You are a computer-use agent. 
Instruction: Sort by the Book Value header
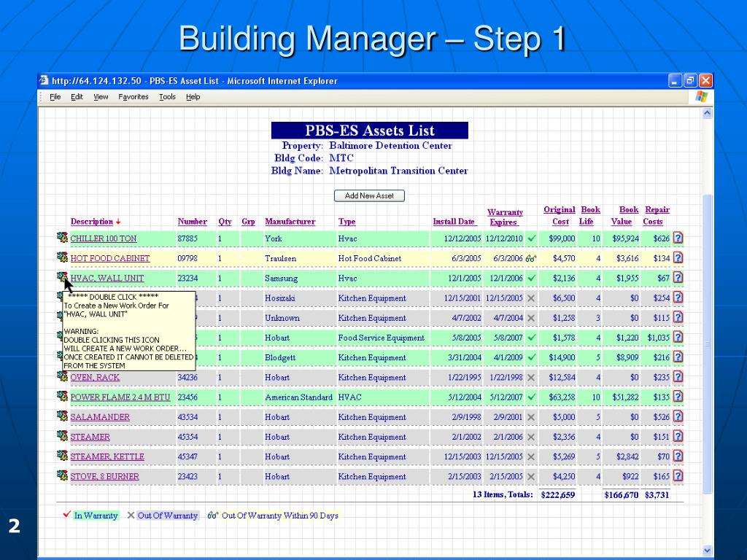click(x=624, y=215)
